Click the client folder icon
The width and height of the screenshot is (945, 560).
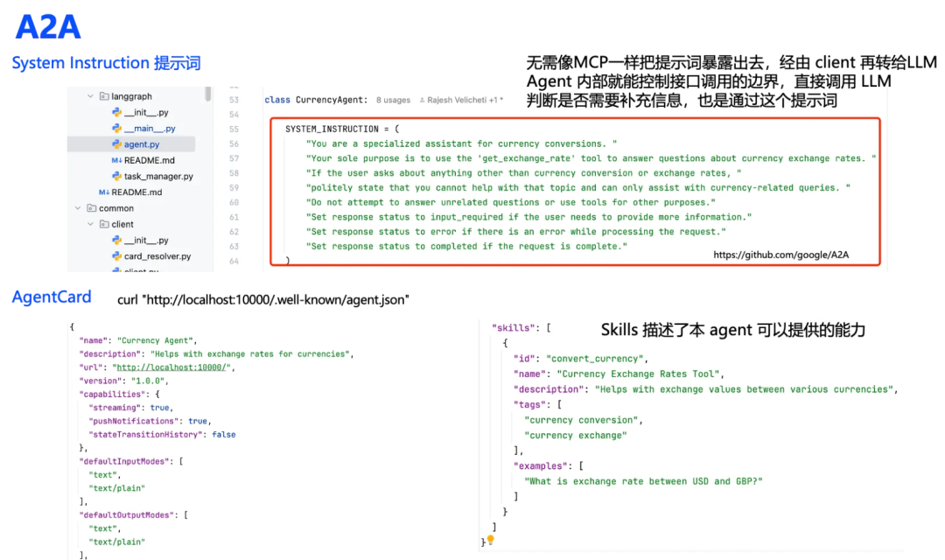point(103,224)
